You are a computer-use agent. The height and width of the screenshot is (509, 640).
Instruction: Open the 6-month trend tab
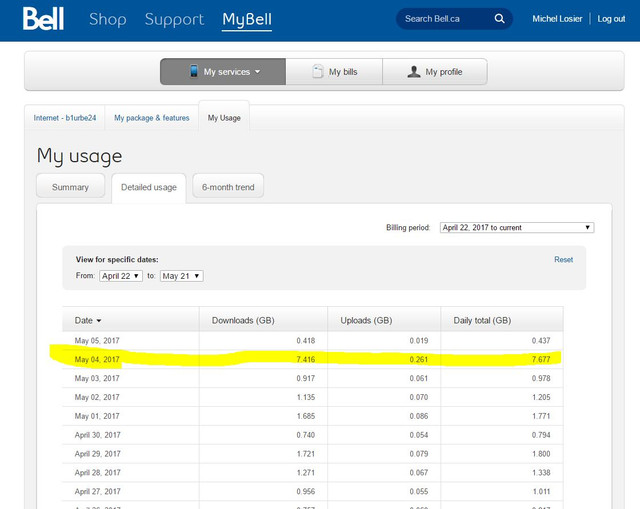tap(228, 187)
